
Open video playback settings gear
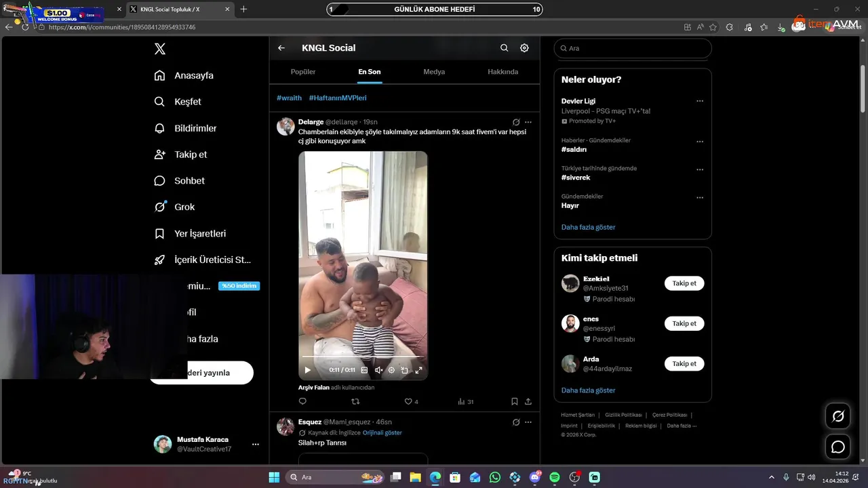[391, 370]
